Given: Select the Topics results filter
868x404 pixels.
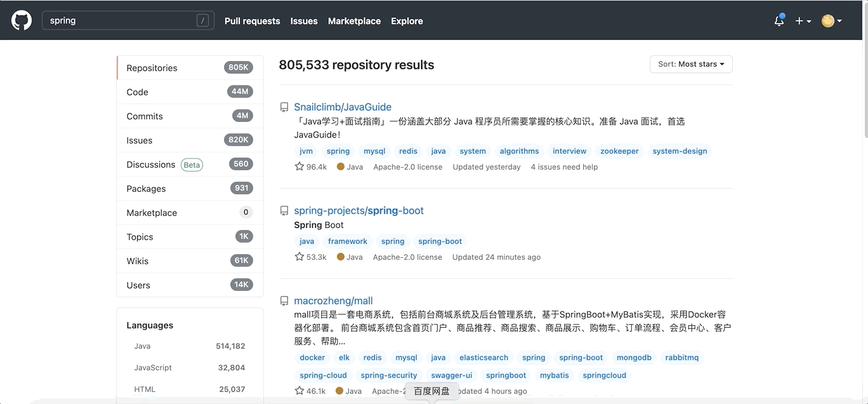Looking at the screenshot, I should coord(190,237).
